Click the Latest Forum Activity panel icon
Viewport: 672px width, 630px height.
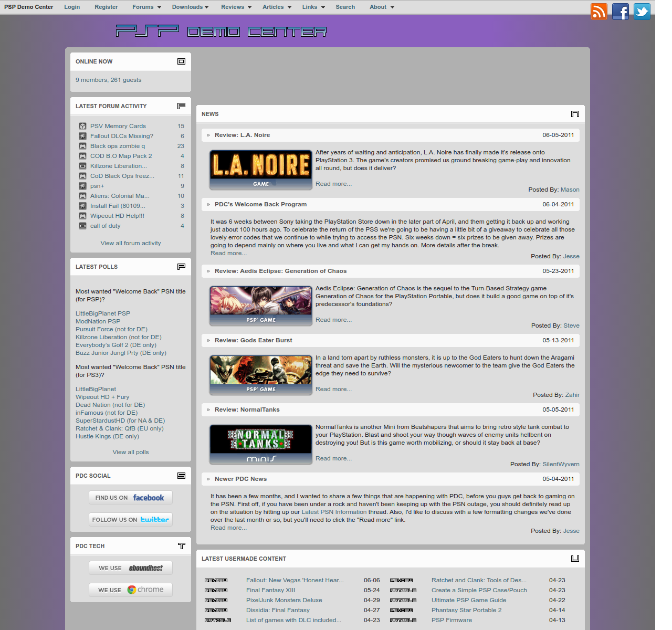pyautogui.click(x=181, y=106)
